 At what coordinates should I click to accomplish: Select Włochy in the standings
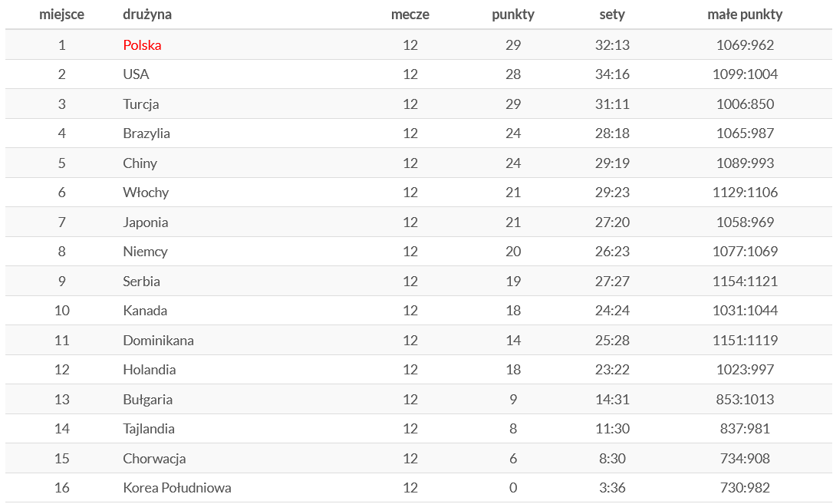146,193
